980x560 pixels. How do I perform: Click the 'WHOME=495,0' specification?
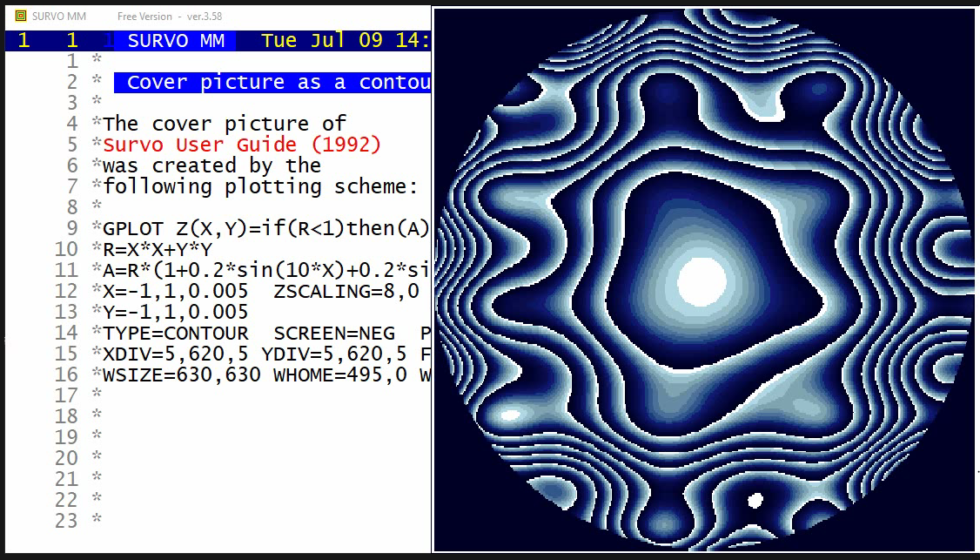click(x=340, y=374)
